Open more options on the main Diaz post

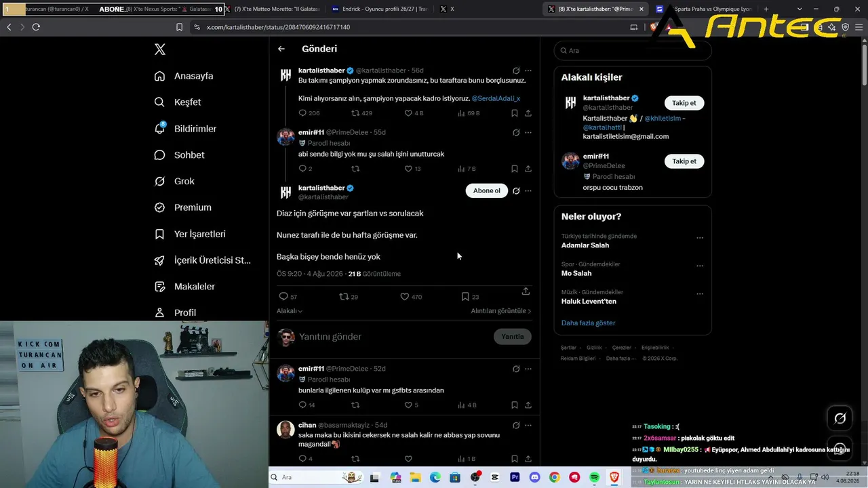click(x=528, y=191)
